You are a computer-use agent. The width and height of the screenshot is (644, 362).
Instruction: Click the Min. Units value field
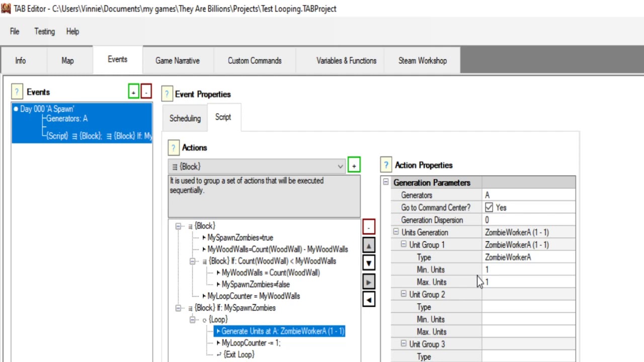pyautogui.click(x=528, y=269)
